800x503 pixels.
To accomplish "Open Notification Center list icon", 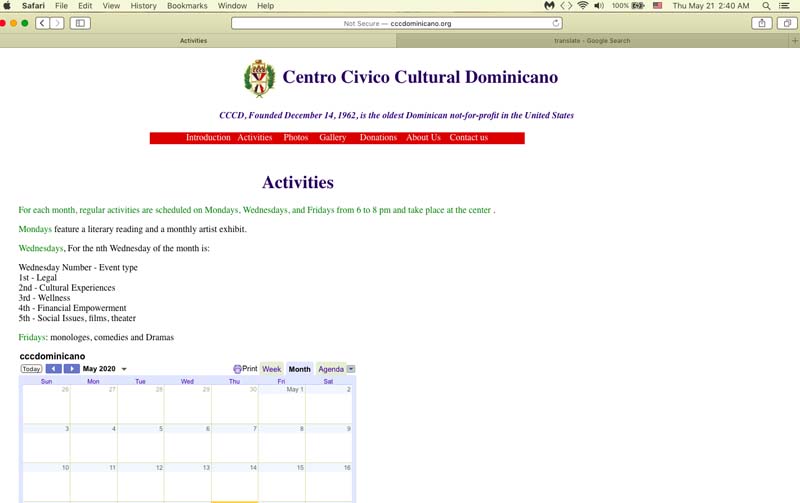I will [x=785, y=6].
